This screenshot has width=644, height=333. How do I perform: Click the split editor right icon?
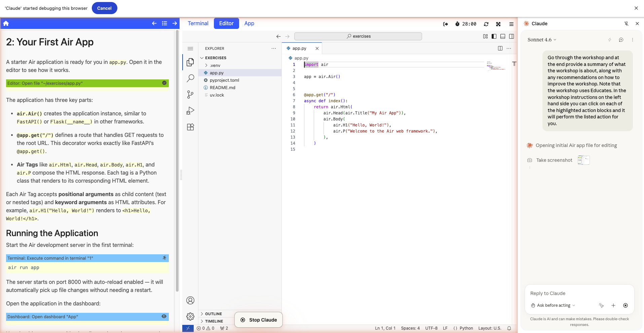pyautogui.click(x=500, y=48)
